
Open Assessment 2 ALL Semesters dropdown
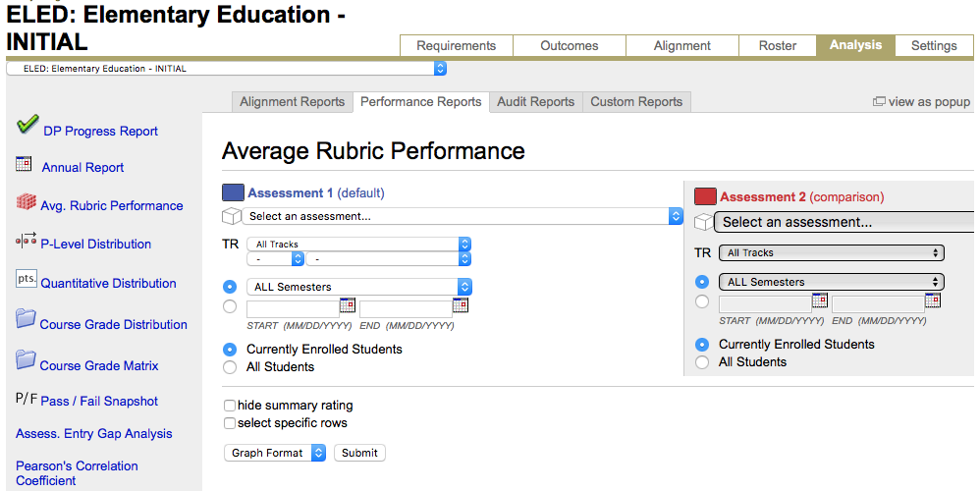831,282
